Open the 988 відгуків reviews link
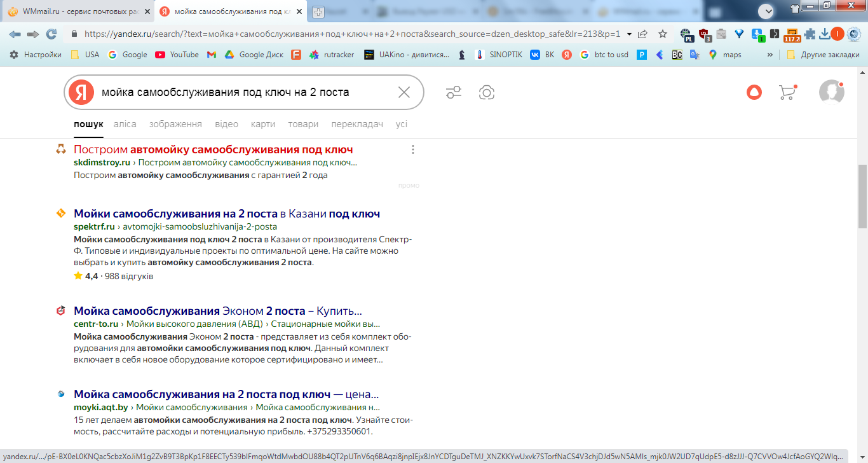Image resolution: width=868 pixels, height=463 pixels. [129, 277]
